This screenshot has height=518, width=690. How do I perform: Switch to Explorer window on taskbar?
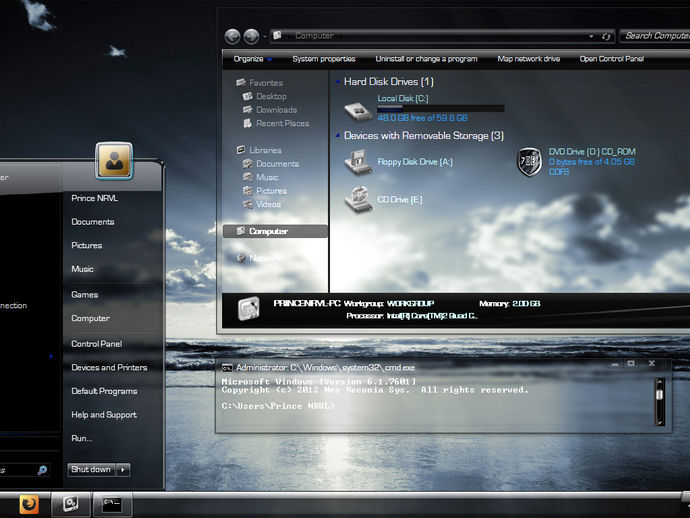[x=71, y=503]
